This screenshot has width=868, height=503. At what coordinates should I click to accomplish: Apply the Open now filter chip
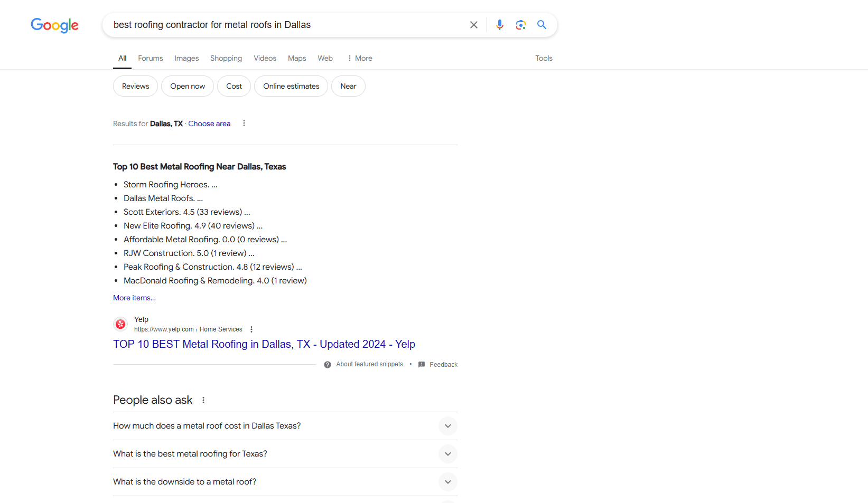coord(188,86)
